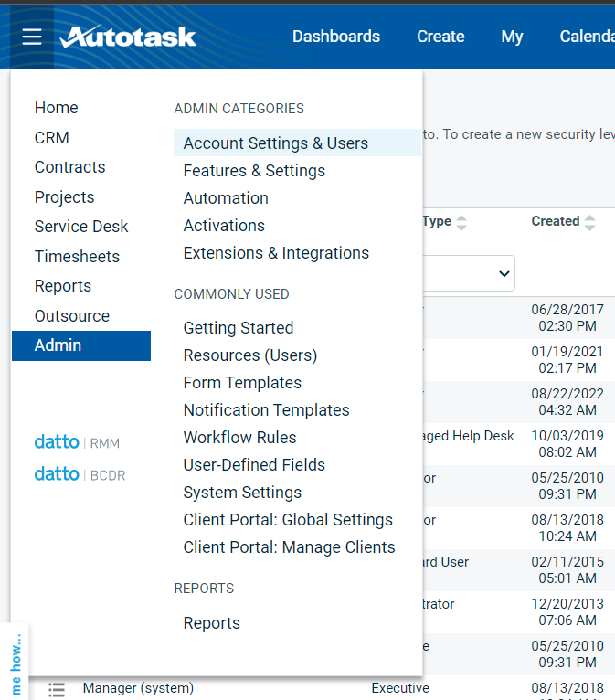Click the 12/20/2013 07:06 AM created date
This screenshot has width=615, height=700.
coord(567,612)
